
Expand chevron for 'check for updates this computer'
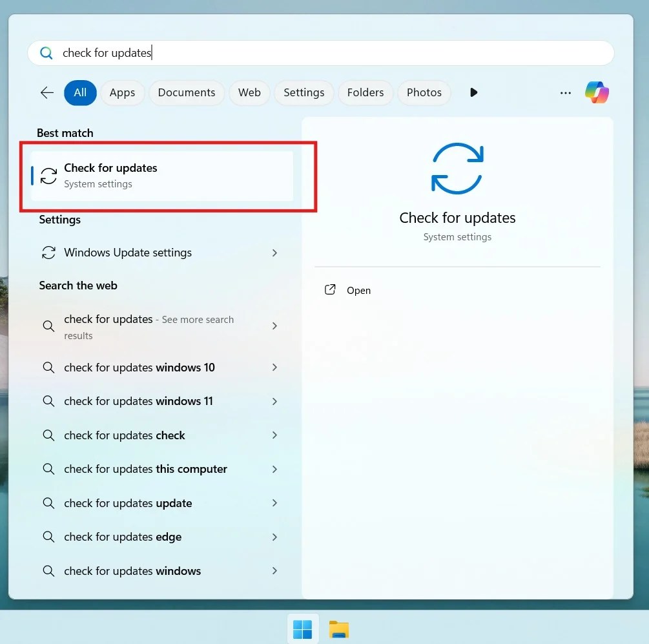coord(274,469)
